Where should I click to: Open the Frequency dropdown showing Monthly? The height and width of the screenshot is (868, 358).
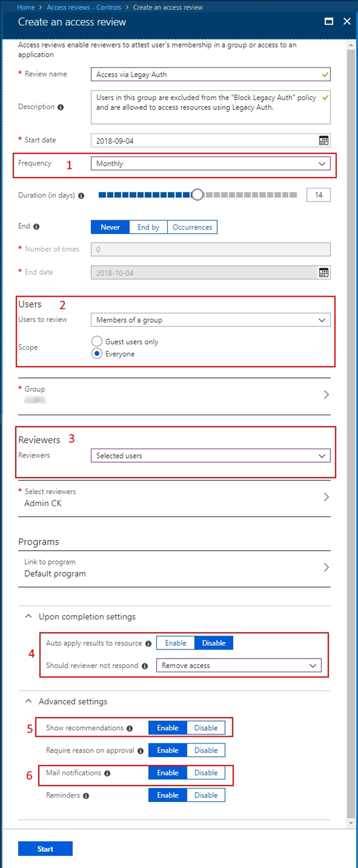click(x=211, y=163)
